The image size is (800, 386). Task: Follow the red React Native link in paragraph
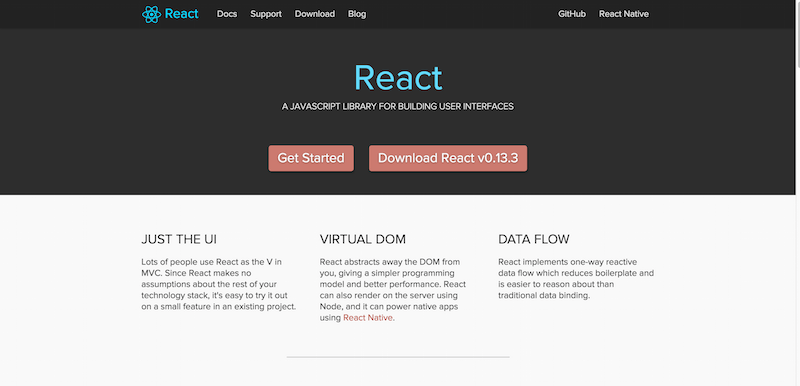[x=368, y=318]
